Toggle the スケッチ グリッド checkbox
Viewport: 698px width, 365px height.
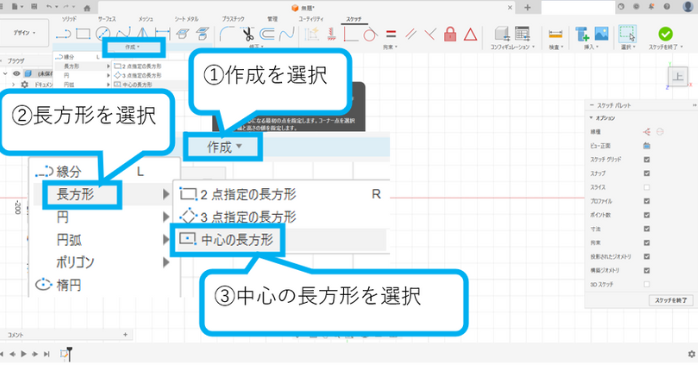point(647,159)
